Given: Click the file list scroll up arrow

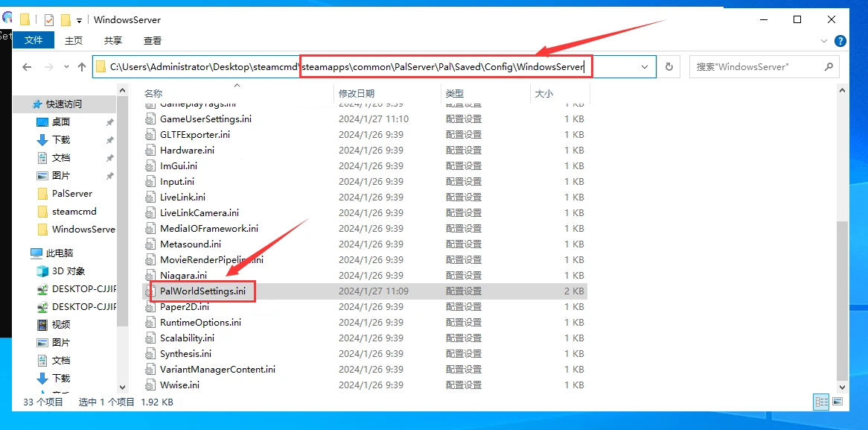Looking at the screenshot, I should [842, 89].
